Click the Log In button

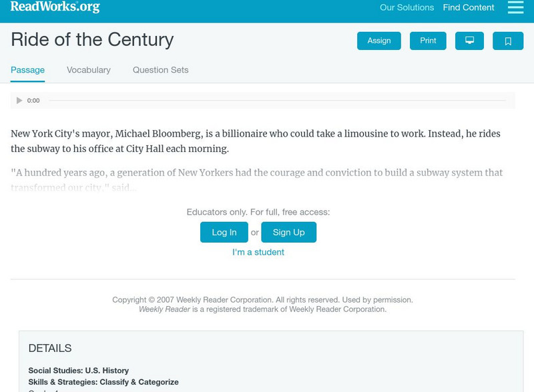coord(224,232)
